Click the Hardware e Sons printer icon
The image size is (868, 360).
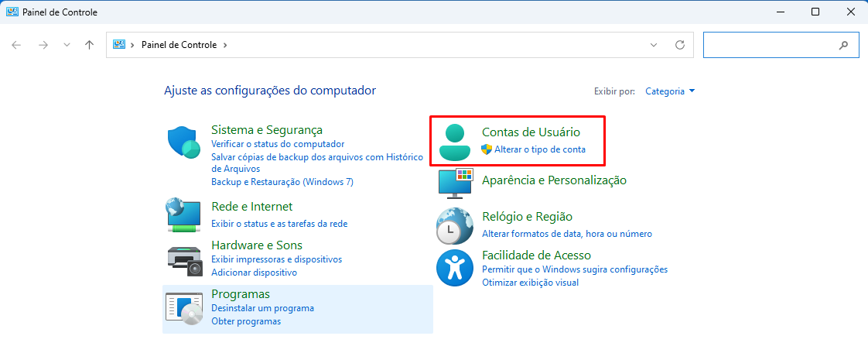[184, 259]
